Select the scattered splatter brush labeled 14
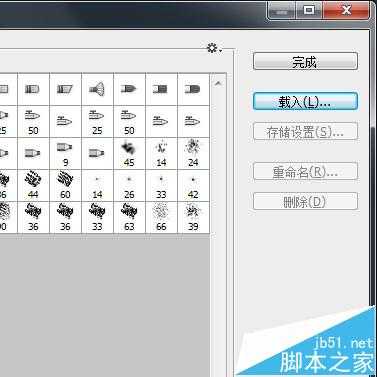Screen dimensions: 377x377 tap(161, 153)
